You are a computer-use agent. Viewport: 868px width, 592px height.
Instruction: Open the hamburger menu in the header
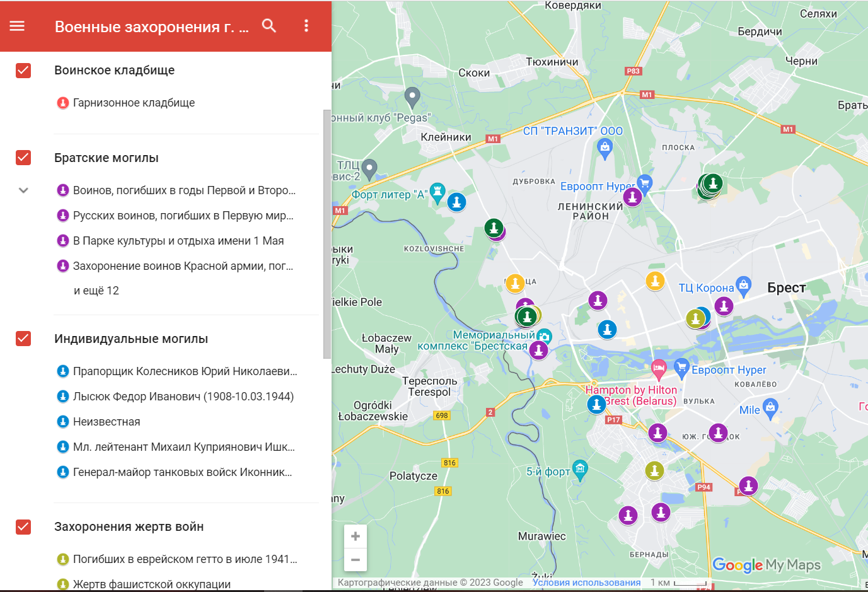17,26
